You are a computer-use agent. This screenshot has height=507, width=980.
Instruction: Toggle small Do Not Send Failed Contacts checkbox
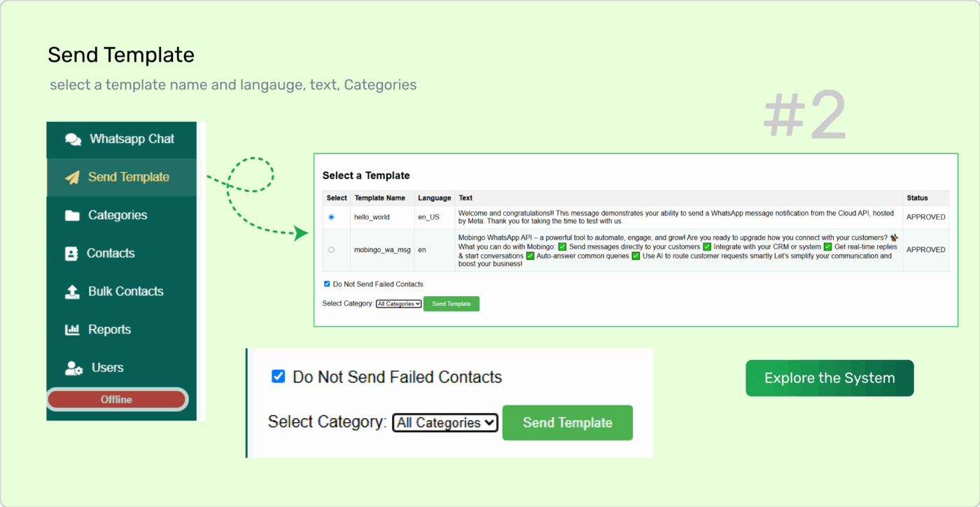coord(327,284)
